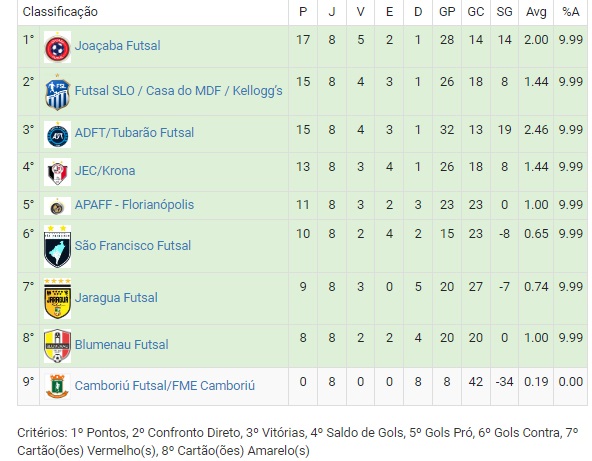Click the Jaragua Futsal yellow crest
The height and width of the screenshot is (461, 592).
pos(57,298)
